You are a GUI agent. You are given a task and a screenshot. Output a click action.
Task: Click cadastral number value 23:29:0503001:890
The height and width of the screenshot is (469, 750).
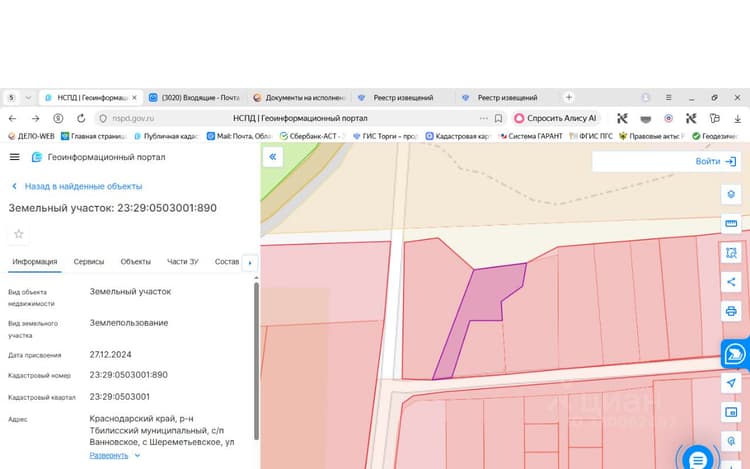tap(129, 375)
